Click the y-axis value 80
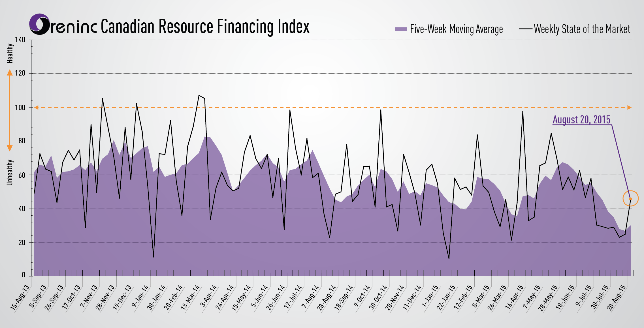This screenshot has height=328, width=644. pos(22,141)
